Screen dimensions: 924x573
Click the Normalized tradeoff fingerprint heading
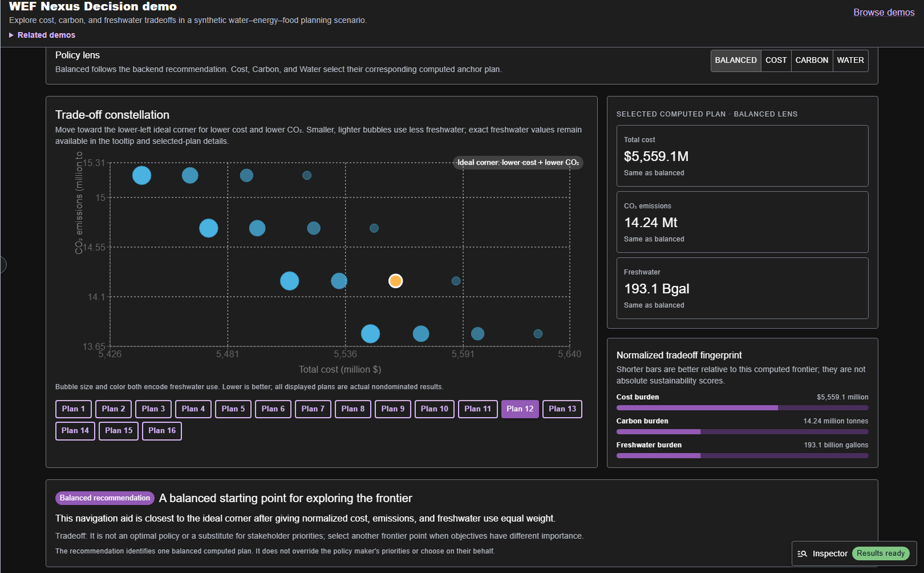coord(679,355)
